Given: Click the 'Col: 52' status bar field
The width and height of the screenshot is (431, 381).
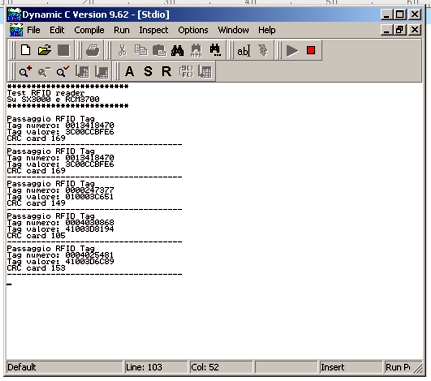Looking at the screenshot, I should point(221,367).
